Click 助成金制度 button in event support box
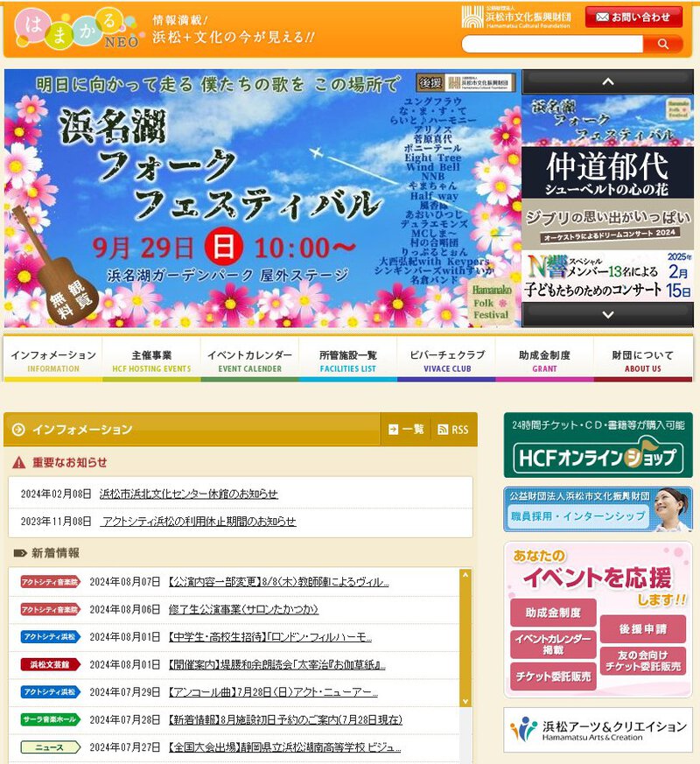Image resolution: width=700 pixels, height=764 pixels. [553, 613]
